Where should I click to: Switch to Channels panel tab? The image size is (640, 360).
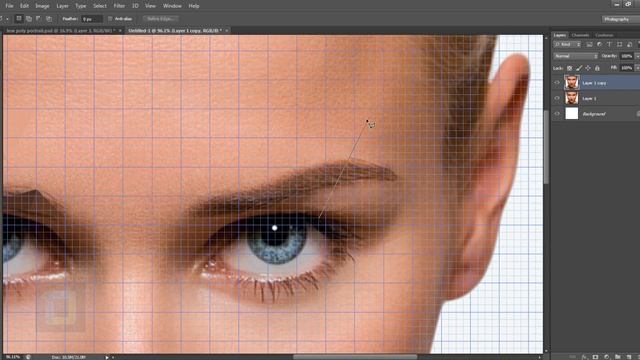pos(580,36)
